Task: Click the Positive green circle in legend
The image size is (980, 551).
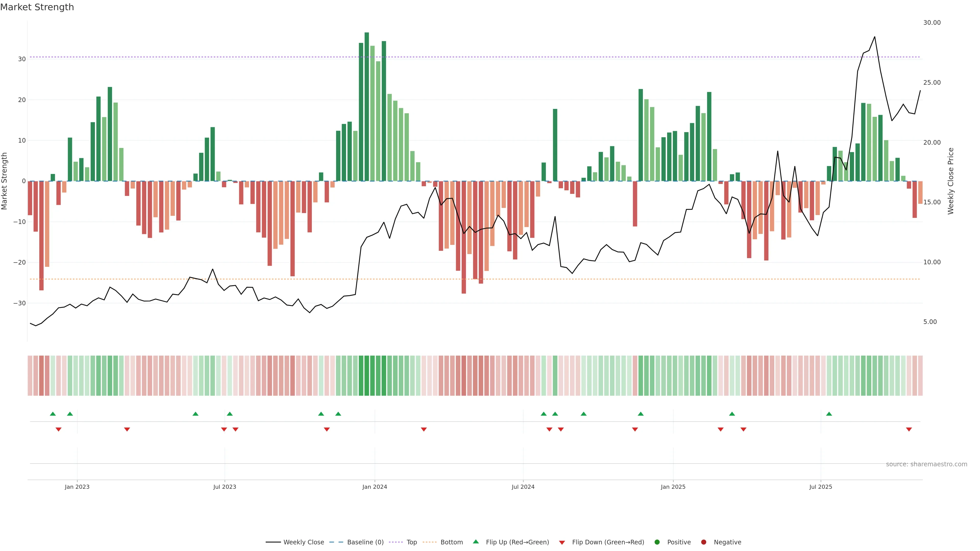Action: (657, 542)
